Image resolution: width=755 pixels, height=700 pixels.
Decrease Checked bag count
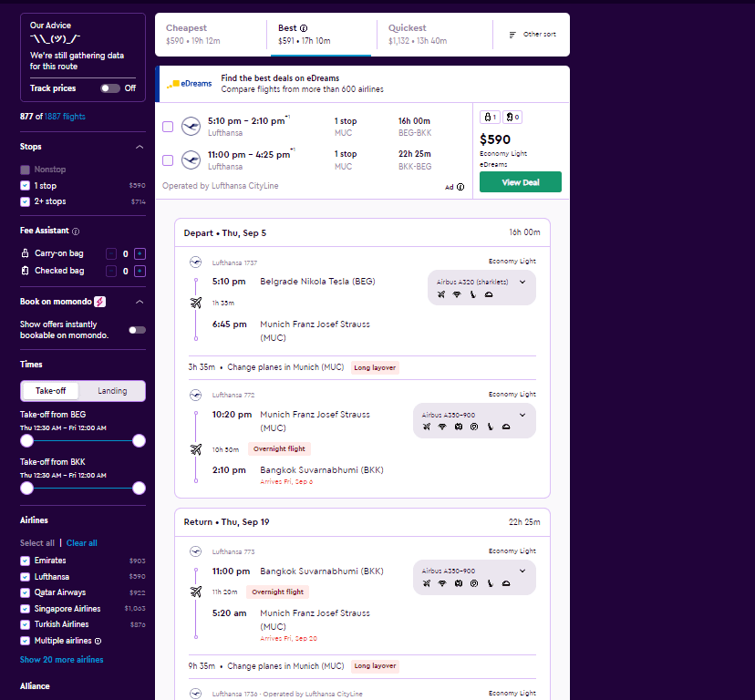(x=111, y=271)
